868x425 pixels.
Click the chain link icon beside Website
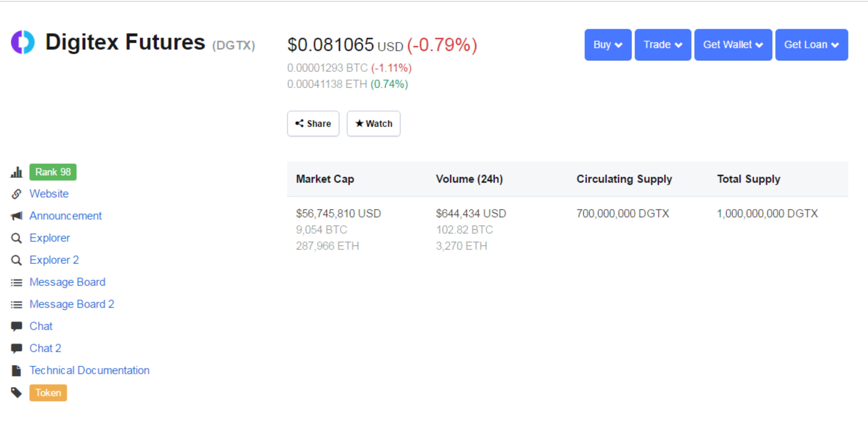(x=16, y=194)
